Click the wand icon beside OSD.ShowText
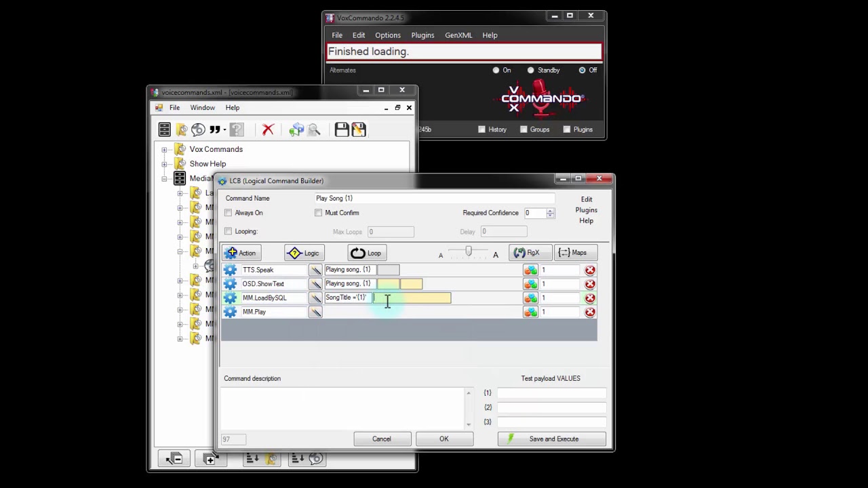 pos(315,284)
